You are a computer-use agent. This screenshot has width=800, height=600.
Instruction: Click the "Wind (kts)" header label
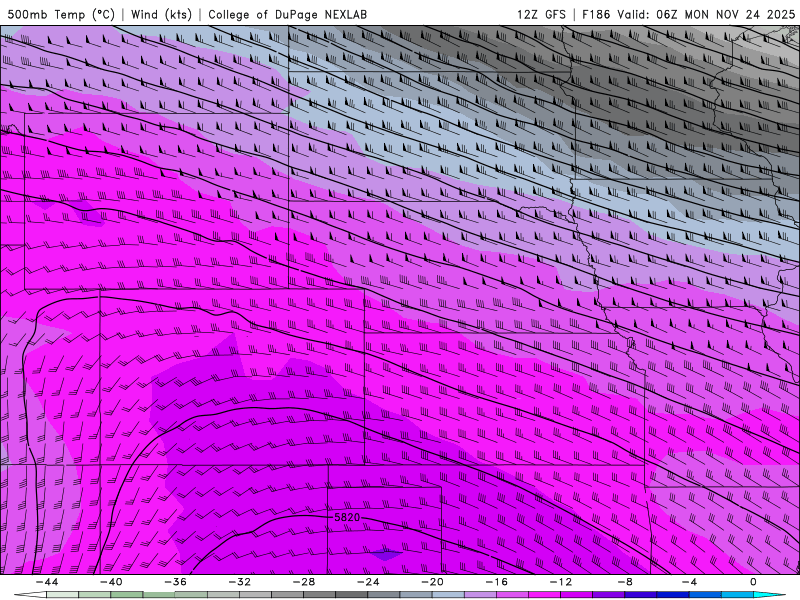pyautogui.click(x=161, y=14)
